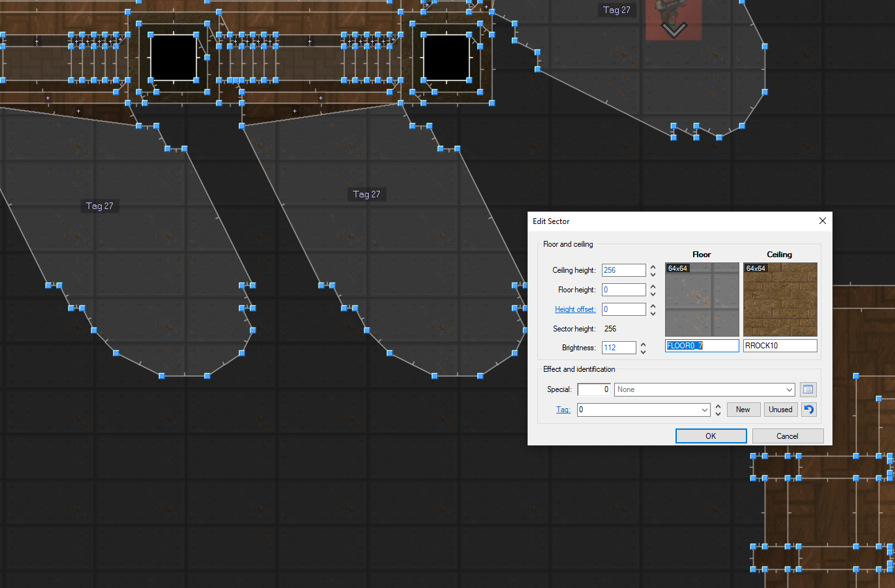This screenshot has height=588, width=895.
Task: Select the enemy thing with down arrow
Action: click(674, 21)
